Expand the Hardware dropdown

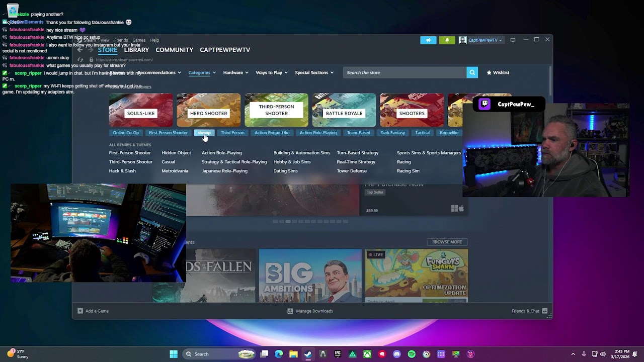[235, 72]
